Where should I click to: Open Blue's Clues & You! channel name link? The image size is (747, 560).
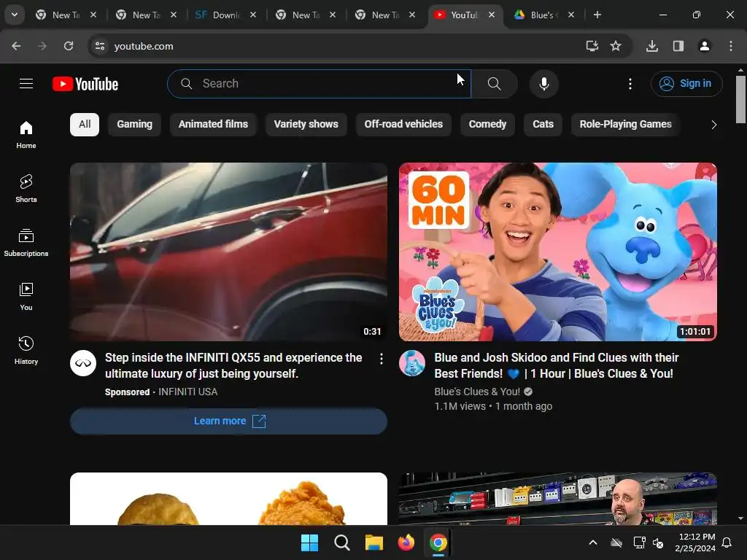[x=477, y=392]
